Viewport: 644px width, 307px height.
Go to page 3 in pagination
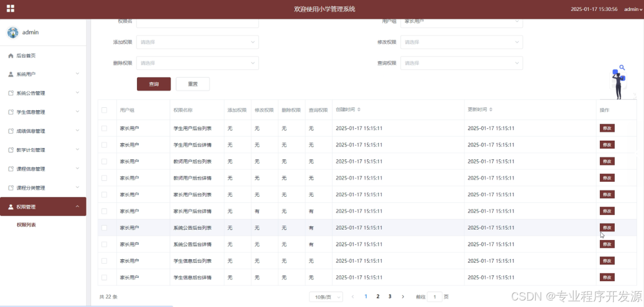click(390, 297)
